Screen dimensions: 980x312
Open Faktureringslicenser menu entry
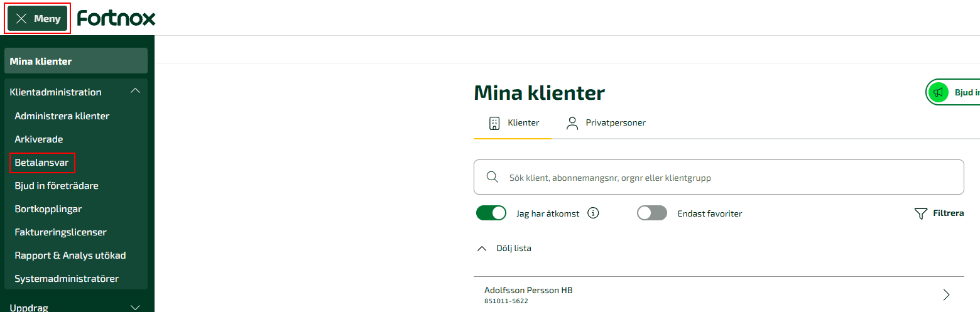61,232
